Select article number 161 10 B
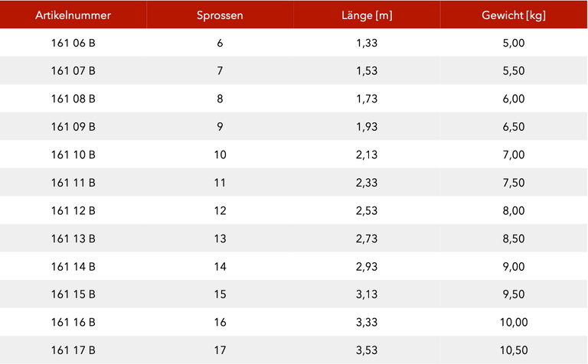This screenshot has height=364, width=588. [x=73, y=154]
